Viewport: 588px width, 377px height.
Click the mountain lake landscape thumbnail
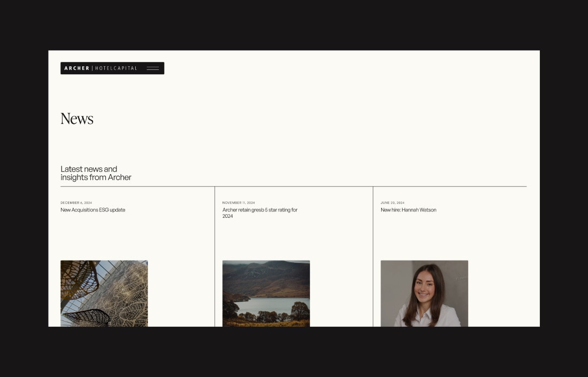point(266,293)
